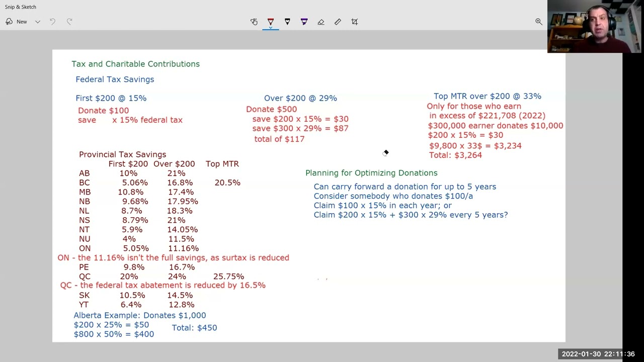Open the New snip delay dropdown chevron
The width and height of the screenshot is (644, 362).
pos(38,22)
